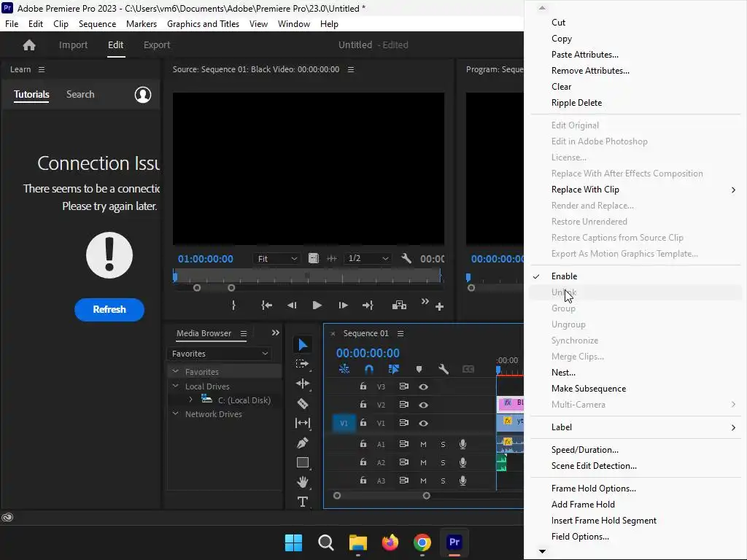747x560 pixels.
Task: Click Drag Audio Only icon in Source monitor
Action: (332, 258)
